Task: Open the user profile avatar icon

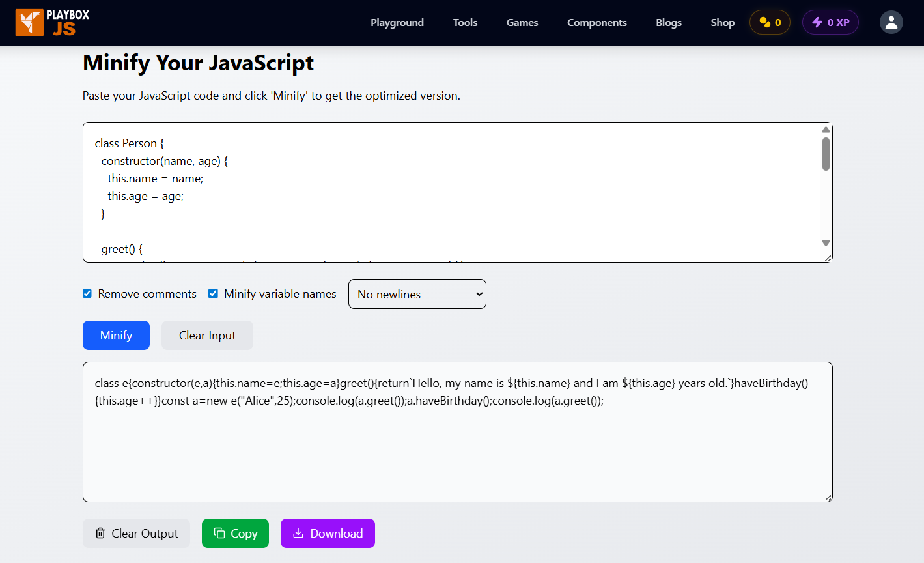Action: coord(891,22)
